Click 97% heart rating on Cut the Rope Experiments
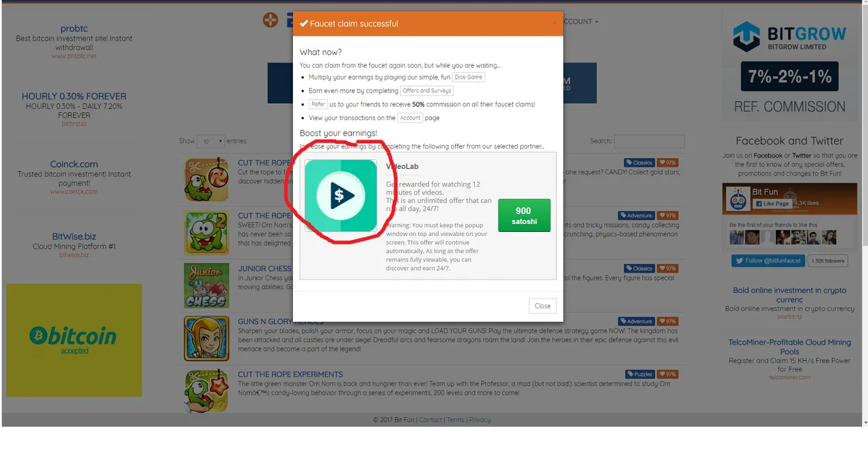Screen dimensions: 868x470 click(668, 374)
